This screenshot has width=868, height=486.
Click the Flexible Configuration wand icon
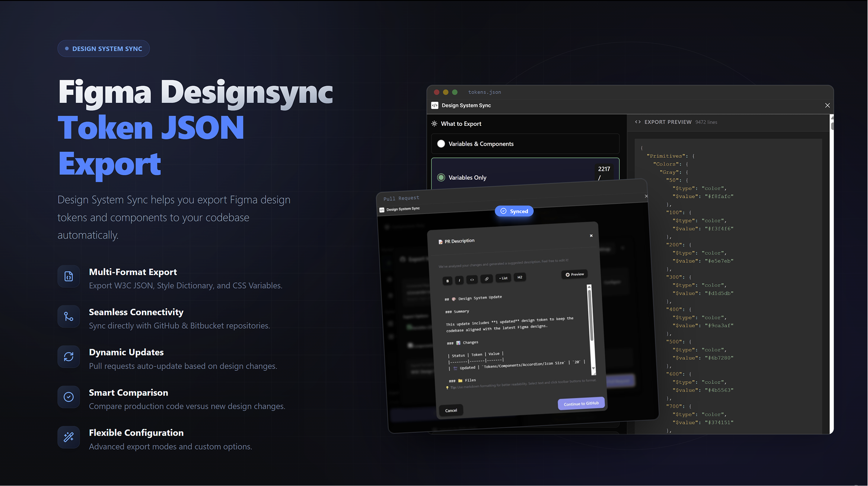[x=69, y=437]
